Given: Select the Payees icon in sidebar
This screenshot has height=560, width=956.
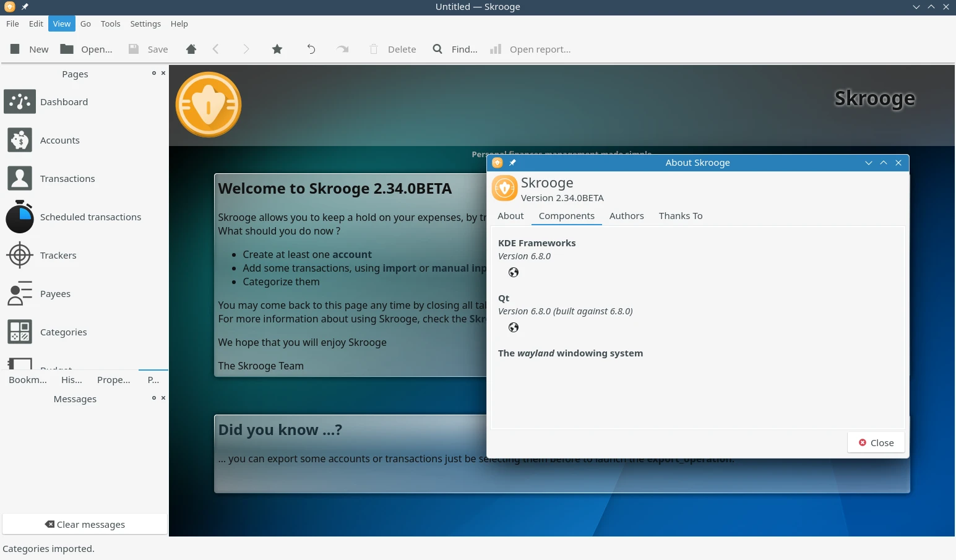Looking at the screenshot, I should coord(20,294).
